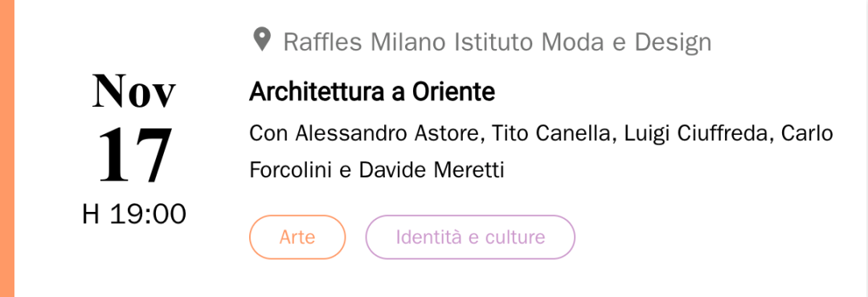Open the Raffles Milano Istituto venue text

click(497, 42)
